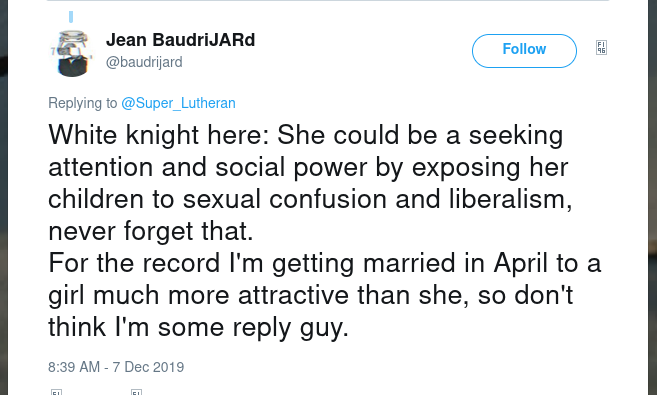This screenshot has width=657, height=395.
Task: Open the @Super_Lutheran profile link
Action: (178, 103)
